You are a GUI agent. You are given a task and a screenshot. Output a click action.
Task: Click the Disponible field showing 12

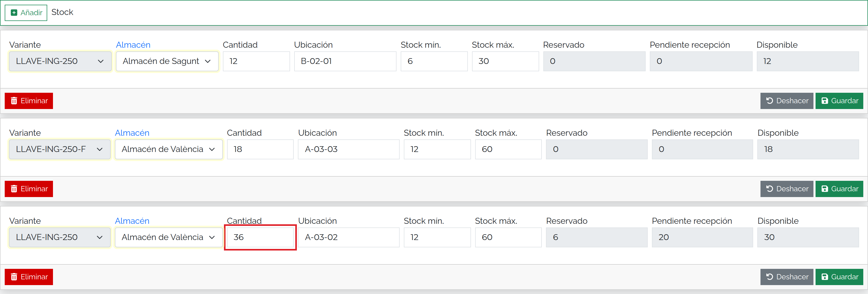click(x=807, y=61)
